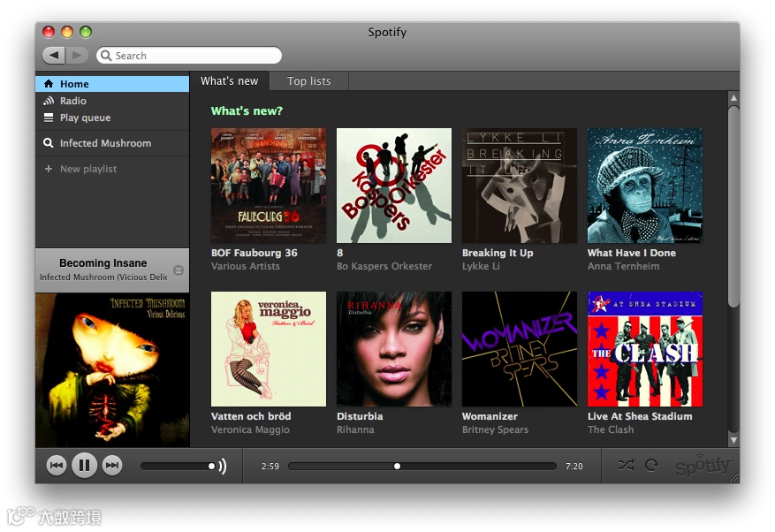This screenshot has height=532, width=775.
Task: Click the total time 7:20
Action: tap(574, 467)
